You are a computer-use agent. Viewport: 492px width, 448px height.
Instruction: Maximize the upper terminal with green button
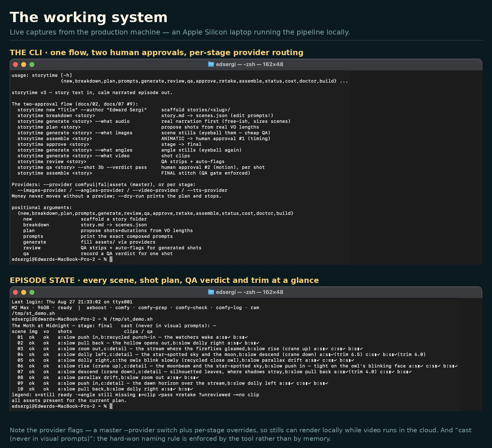coord(32,64)
